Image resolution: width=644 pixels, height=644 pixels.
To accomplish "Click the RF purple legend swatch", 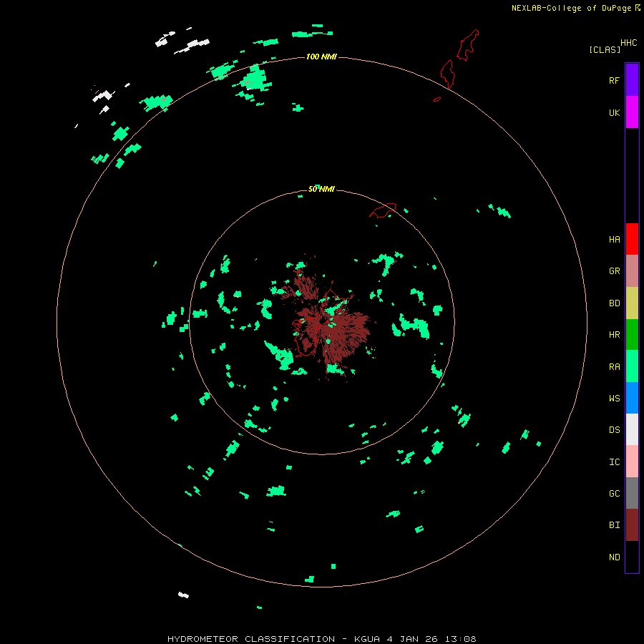I will point(632,80).
